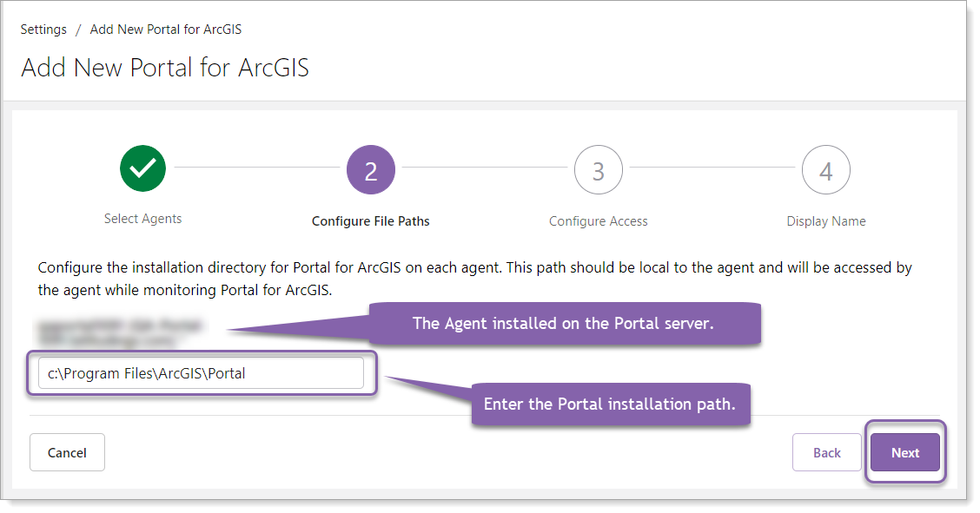Select the step 4 circle icon
Screen dimensions: 980x513
click(825, 170)
